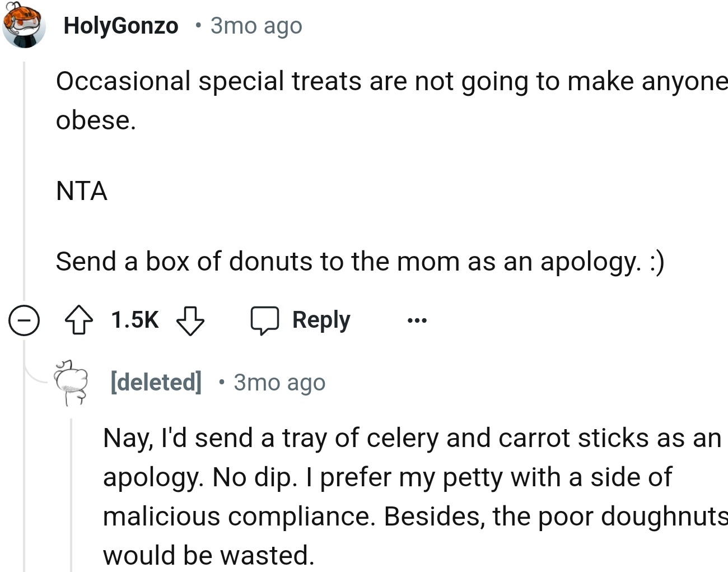Screen dimensions: 728x572
Task: Click the nested thread line beside deleted reply
Action: (71, 493)
